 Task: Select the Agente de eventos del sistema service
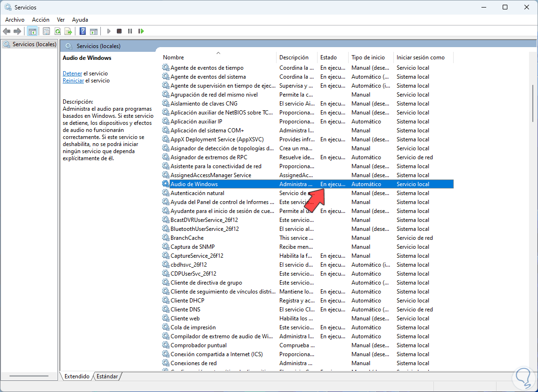click(x=208, y=76)
